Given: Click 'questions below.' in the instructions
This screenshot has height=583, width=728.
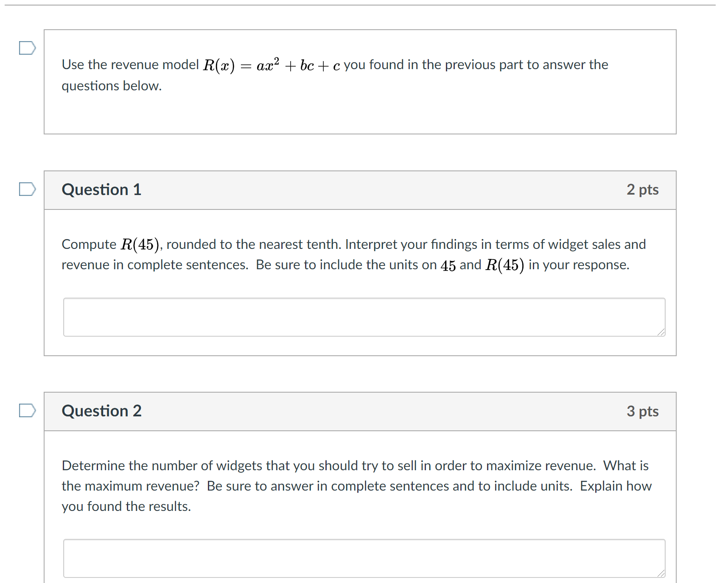Looking at the screenshot, I should coord(112,86).
